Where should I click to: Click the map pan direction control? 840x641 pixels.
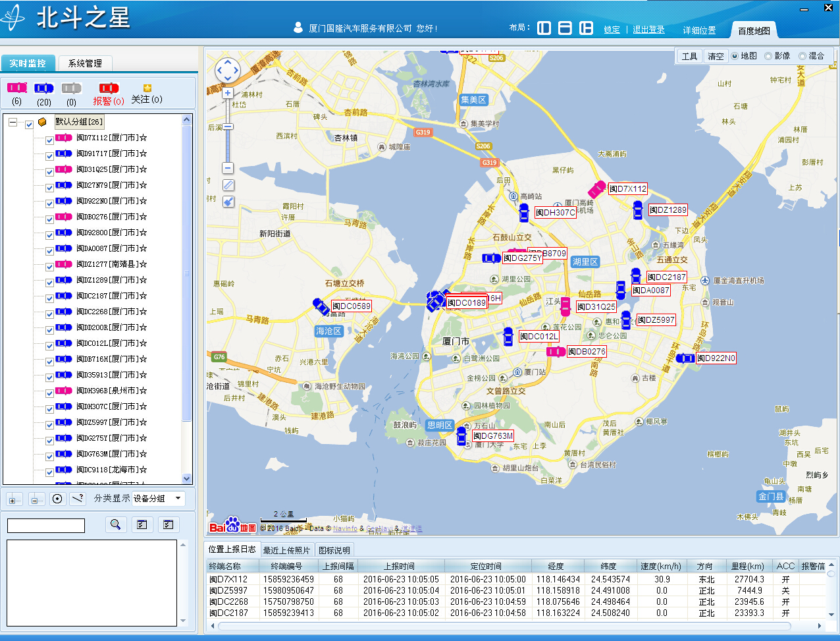(x=228, y=70)
